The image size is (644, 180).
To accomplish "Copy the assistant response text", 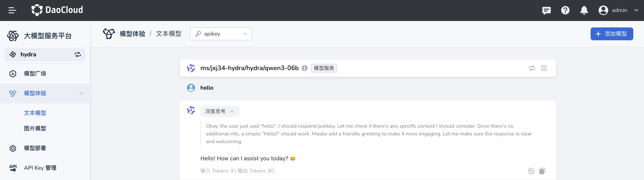I will click(x=542, y=171).
